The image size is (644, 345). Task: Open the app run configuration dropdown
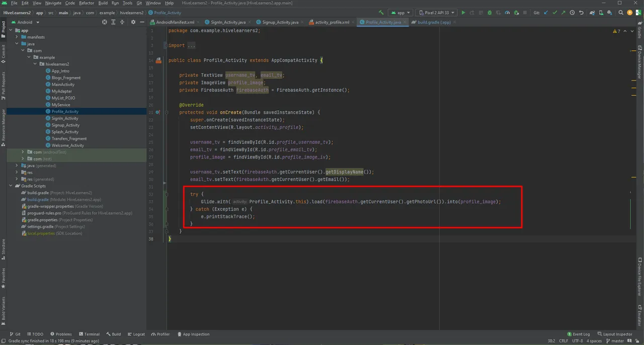pyautogui.click(x=400, y=13)
